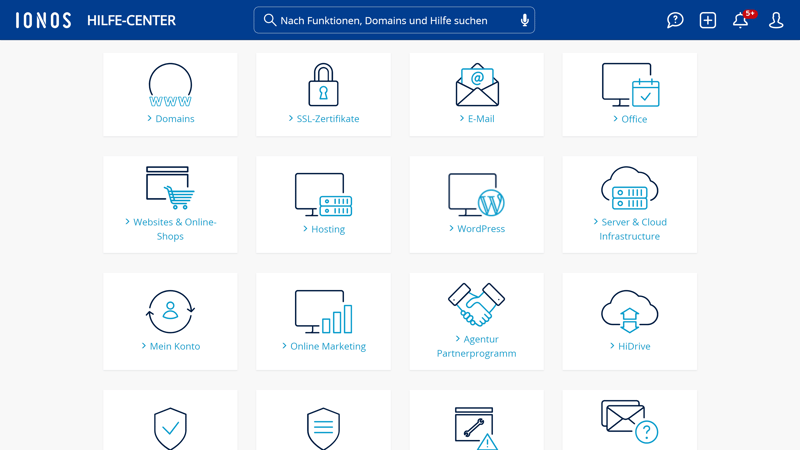Open the user account icon
The width and height of the screenshot is (800, 450).
click(776, 20)
